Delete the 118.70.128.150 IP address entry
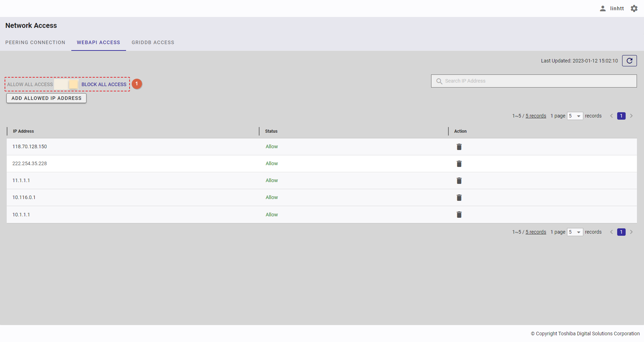644x342 pixels. pyautogui.click(x=459, y=147)
